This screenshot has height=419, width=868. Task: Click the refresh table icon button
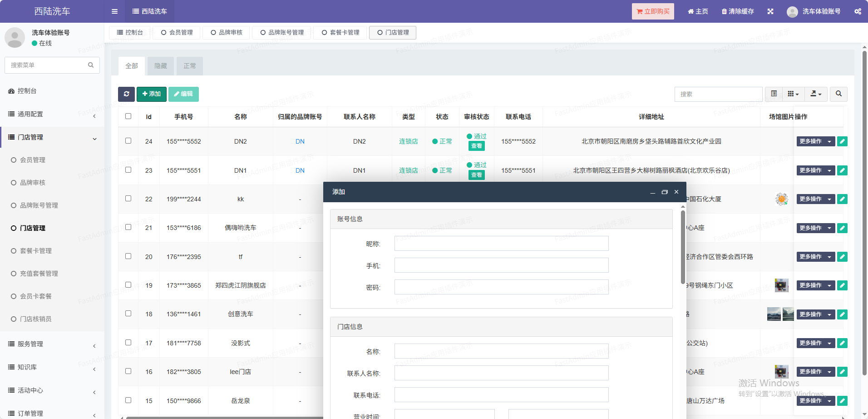pyautogui.click(x=126, y=94)
